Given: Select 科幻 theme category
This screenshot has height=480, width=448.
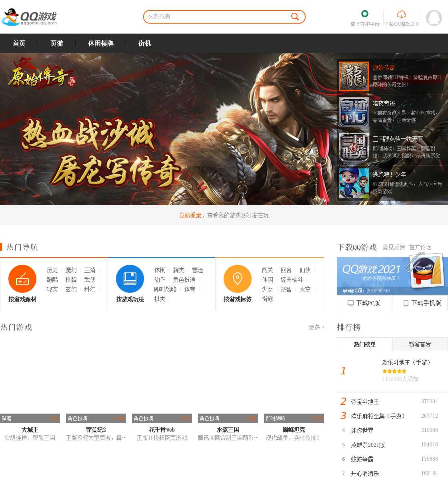Looking at the screenshot, I should [90, 289].
